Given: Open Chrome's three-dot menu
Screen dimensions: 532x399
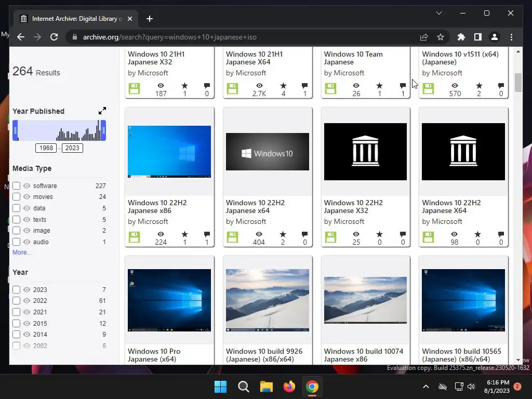Looking at the screenshot, I should coord(511,37).
